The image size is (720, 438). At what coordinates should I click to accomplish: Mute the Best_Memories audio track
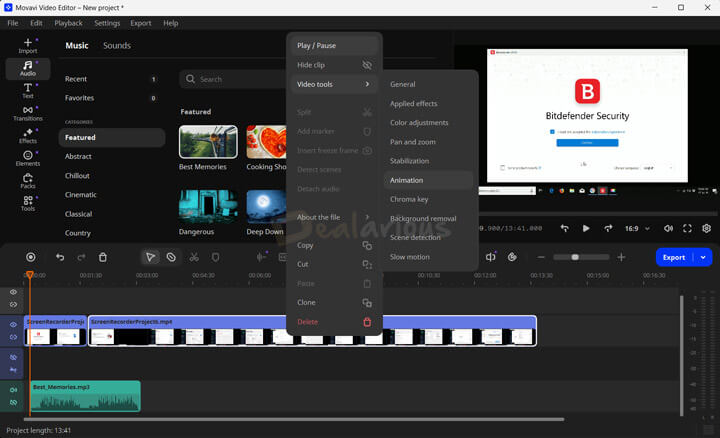click(13, 390)
